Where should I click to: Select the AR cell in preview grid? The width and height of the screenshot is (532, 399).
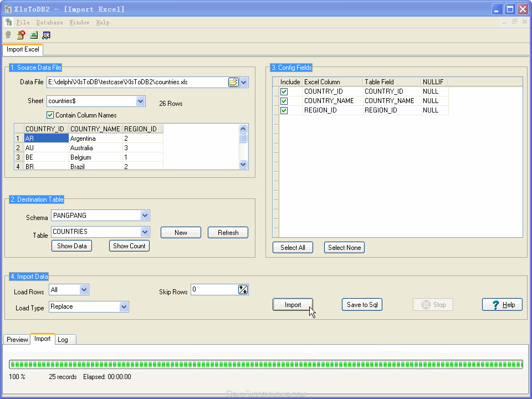46,139
